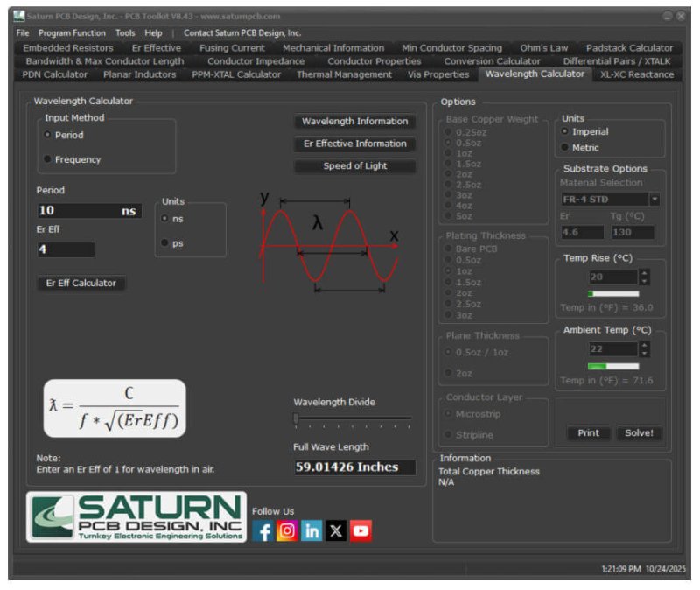Image resolution: width=700 pixels, height=590 pixels.
Task: Open the Tools menu
Action: 125,32
